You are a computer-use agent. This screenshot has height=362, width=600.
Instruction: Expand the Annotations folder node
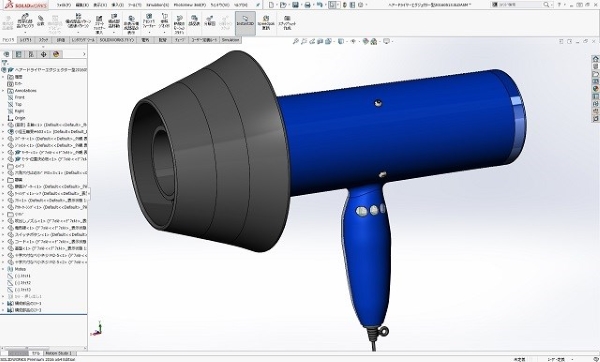(x=3, y=91)
